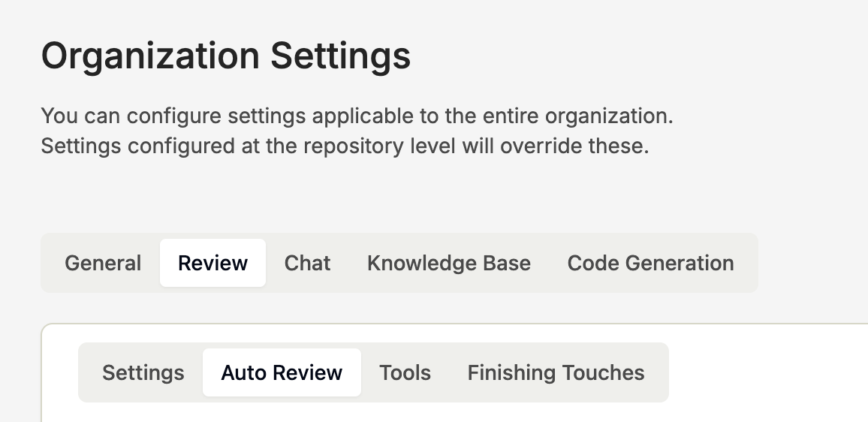Show review Tools configuration

click(x=405, y=373)
